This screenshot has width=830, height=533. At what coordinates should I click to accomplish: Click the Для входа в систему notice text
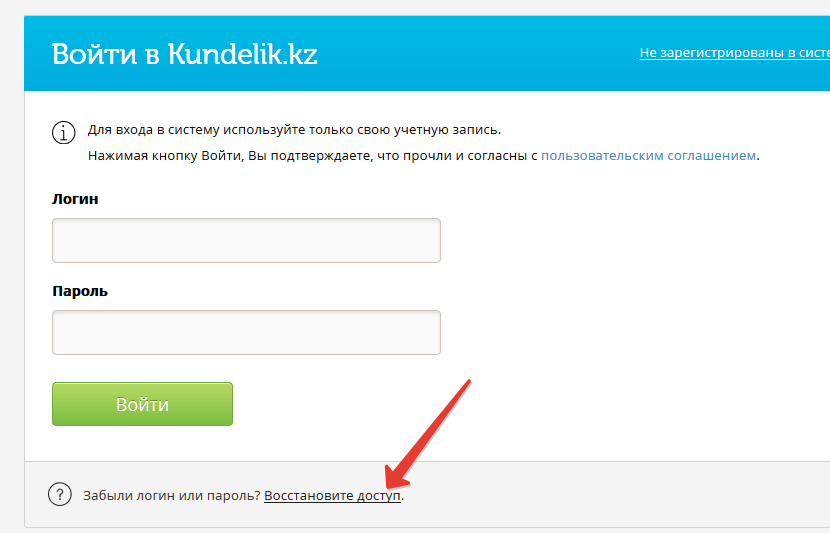tap(294, 130)
